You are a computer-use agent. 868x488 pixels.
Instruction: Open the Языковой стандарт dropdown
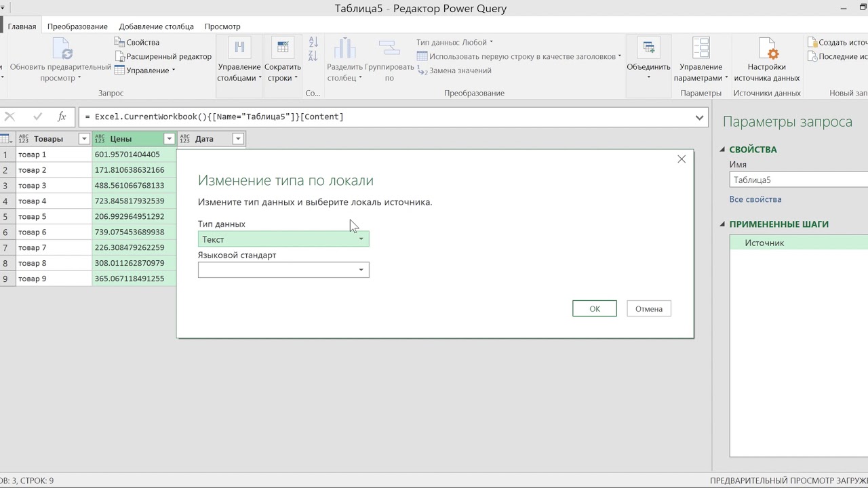point(283,270)
